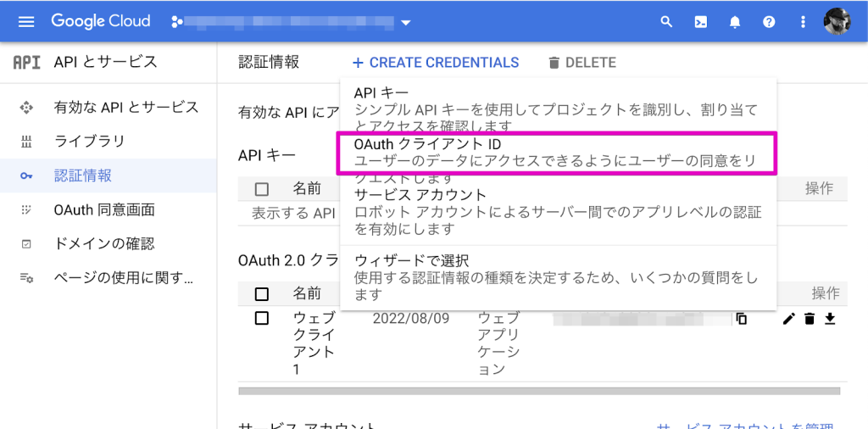This screenshot has height=429, width=868.
Task: Click the key icon beside 認証情報
Action: [x=26, y=176]
